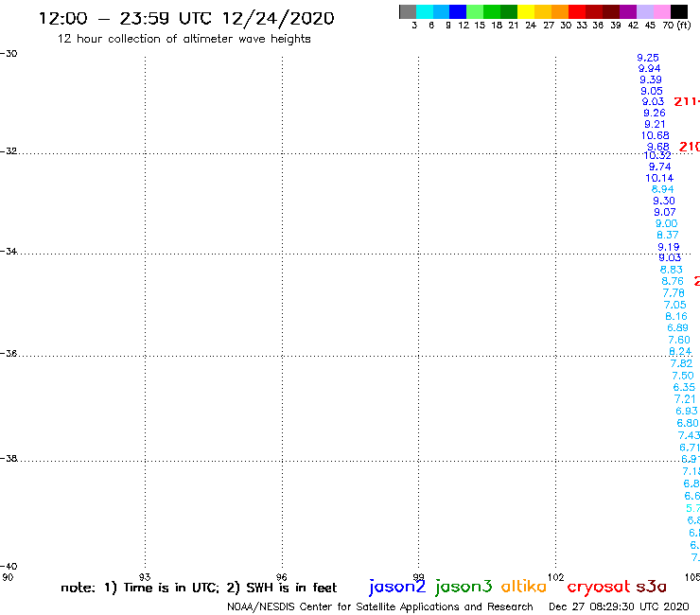700x615 pixels.
Task: Click the gray swatch in the color legend
Action: point(408,11)
